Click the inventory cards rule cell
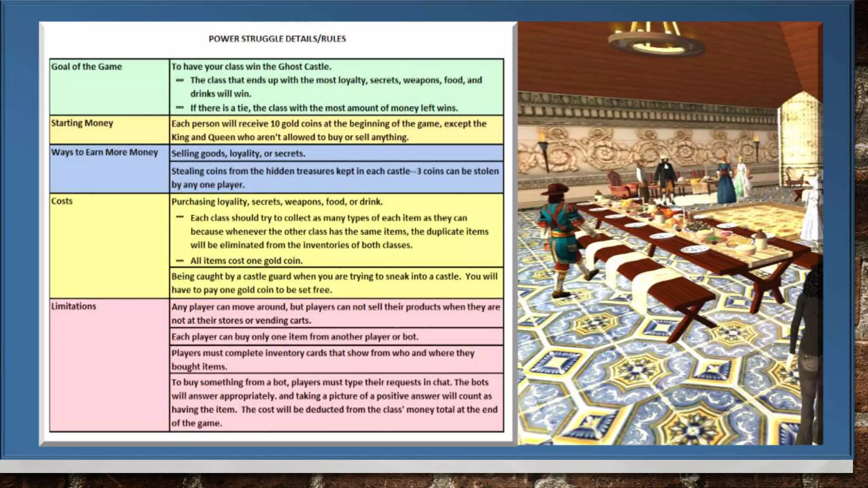868x488 pixels. click(322, 359)
